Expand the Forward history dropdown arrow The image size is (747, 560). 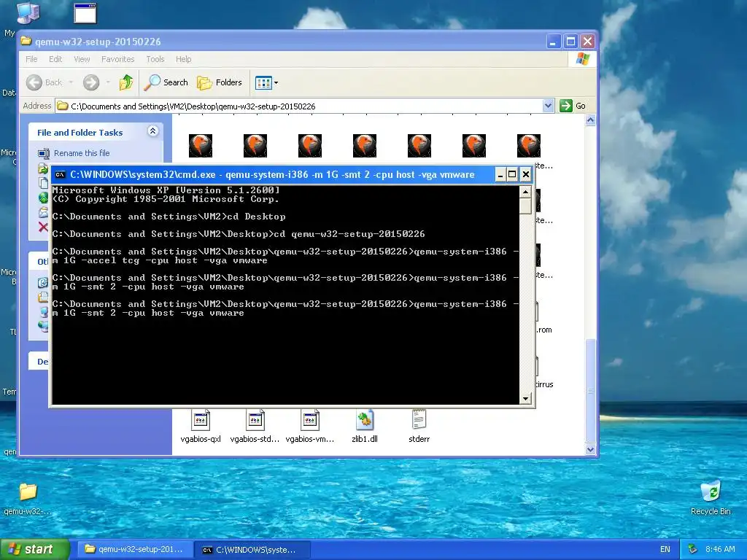click(x=108, y=82)
